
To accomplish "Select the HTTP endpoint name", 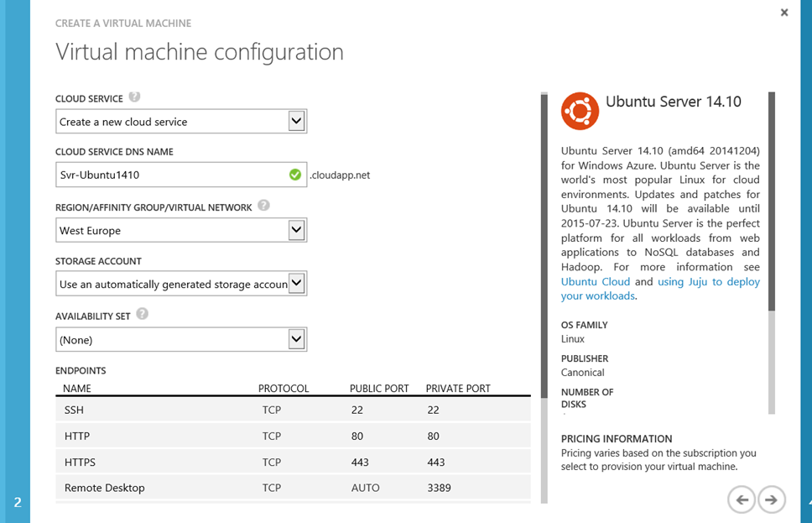I will [77, 436].
